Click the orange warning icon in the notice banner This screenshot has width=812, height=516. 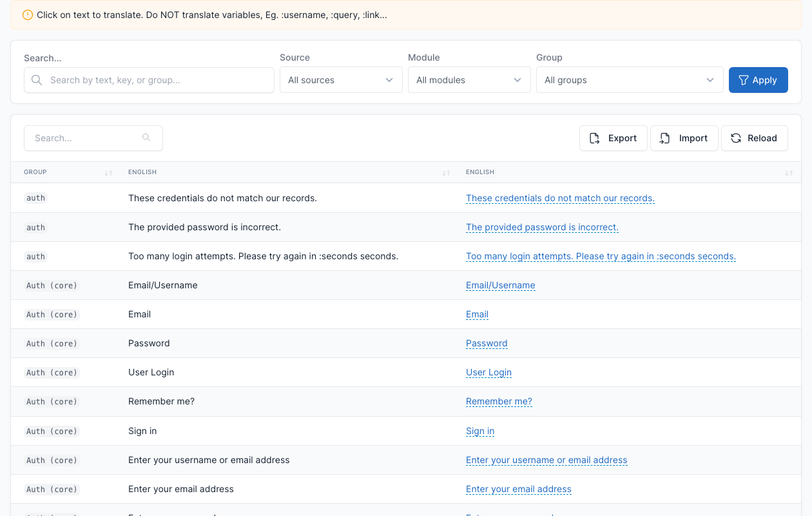[x=27, y=15]
